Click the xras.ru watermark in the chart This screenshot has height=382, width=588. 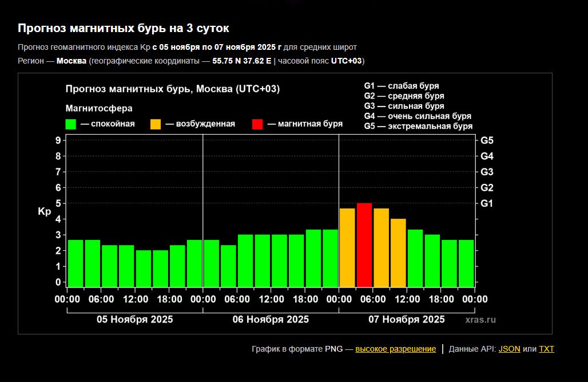(480, 320)
